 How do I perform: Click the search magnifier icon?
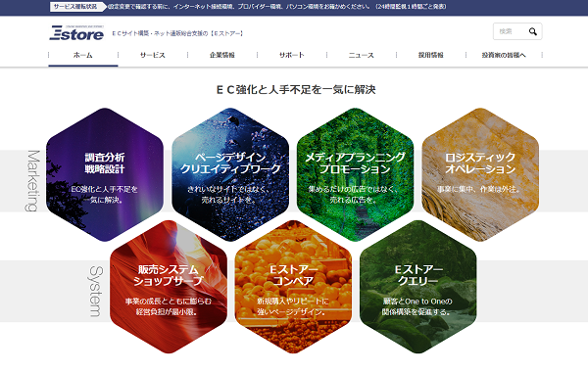532,32
